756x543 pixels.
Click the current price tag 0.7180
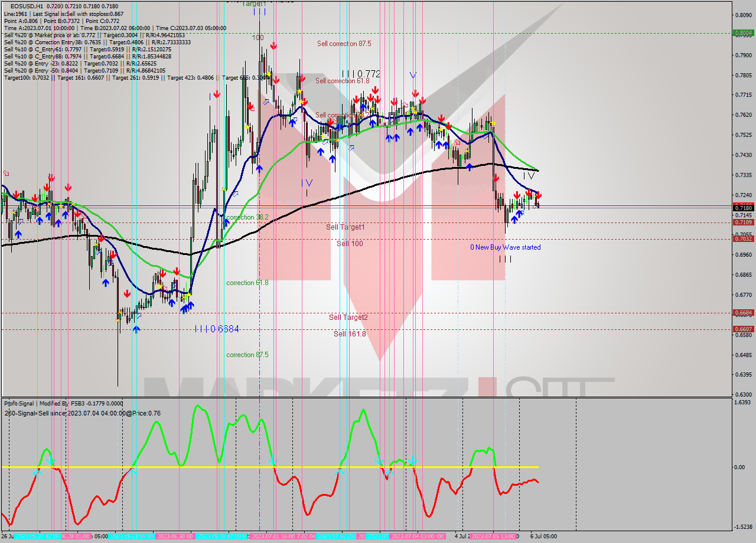(743, 208)
